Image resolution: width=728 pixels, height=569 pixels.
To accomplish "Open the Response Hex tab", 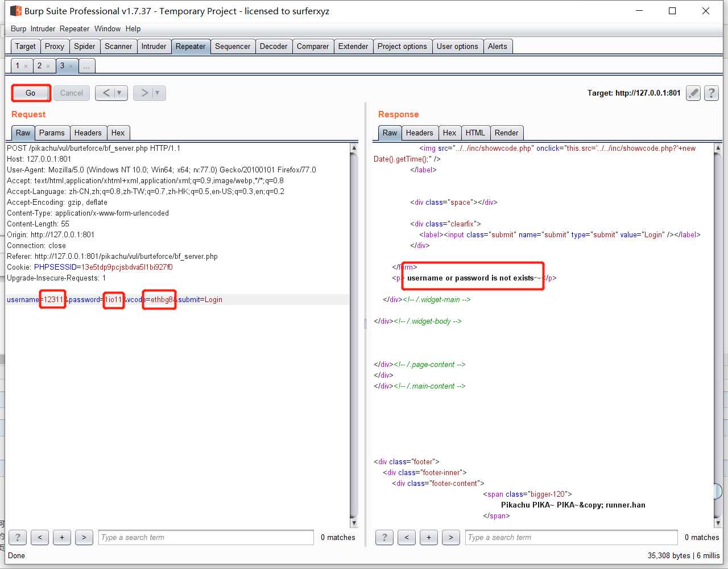I will point(450,133).
